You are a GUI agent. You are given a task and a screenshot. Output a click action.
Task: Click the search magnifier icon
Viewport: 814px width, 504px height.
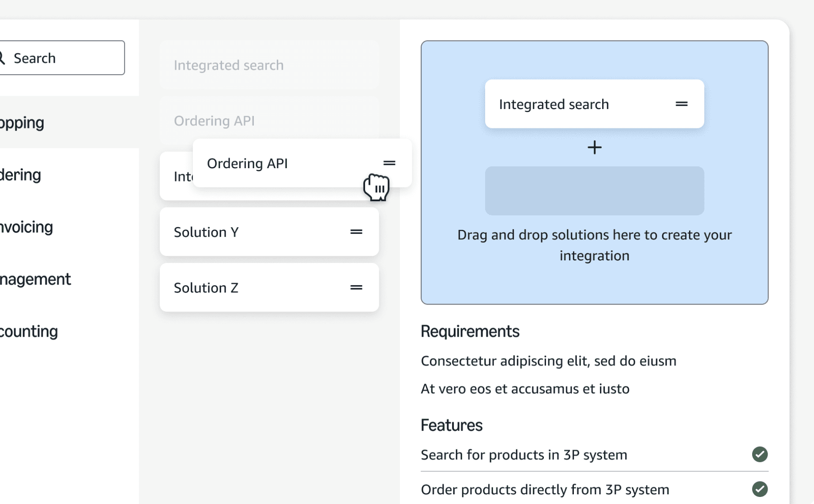tap(2, 58)
